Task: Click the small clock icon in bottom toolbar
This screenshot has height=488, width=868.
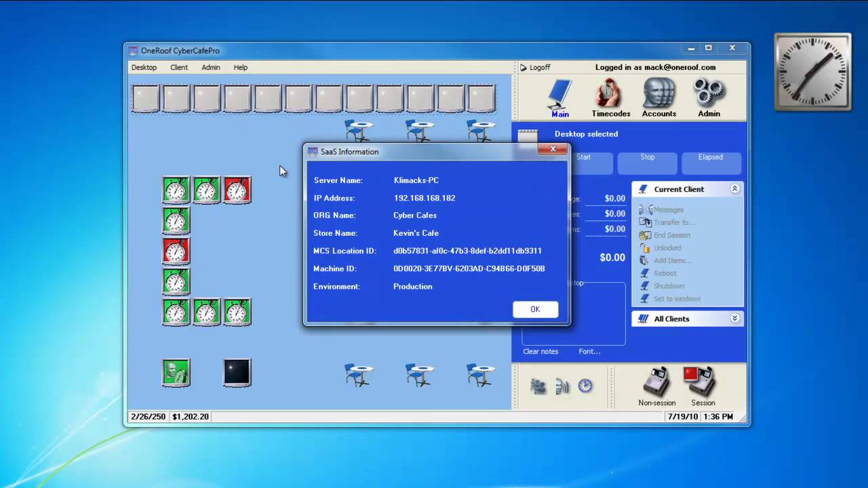Action: (585, 386)
